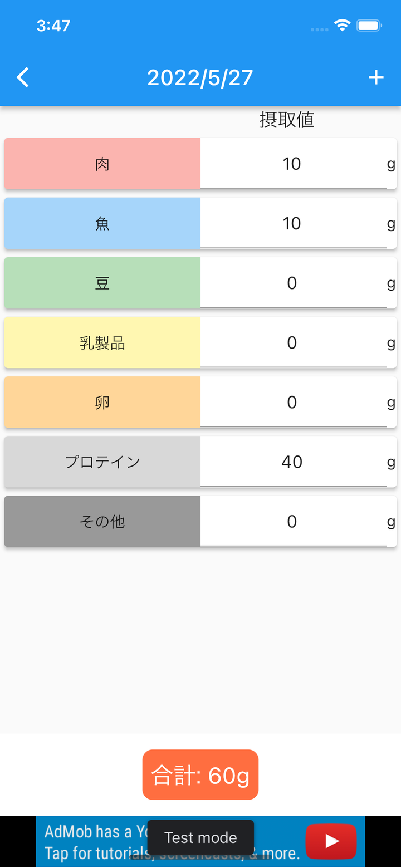Tap the green 豆 category label
The image size is (401, 868).
[102, 283]
